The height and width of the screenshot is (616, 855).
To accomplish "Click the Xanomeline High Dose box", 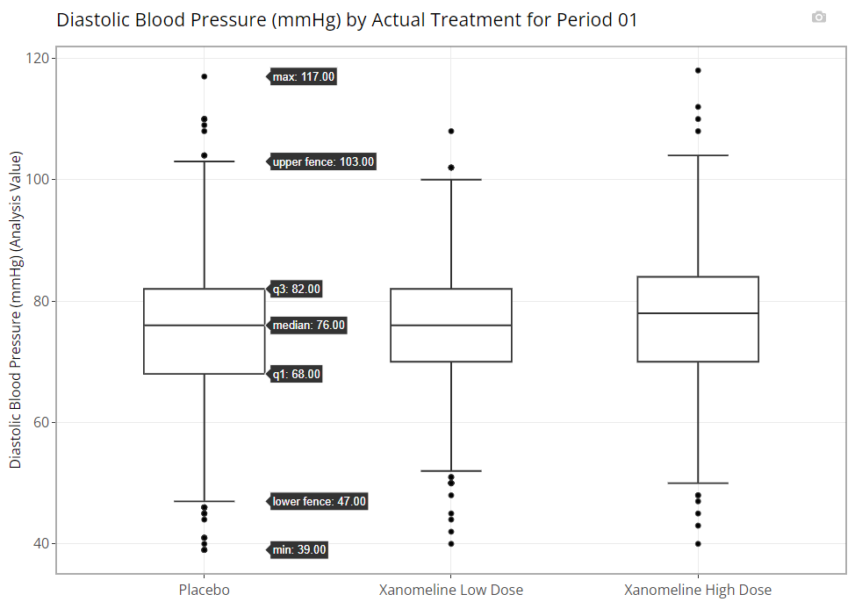I will tap(698, 319).
